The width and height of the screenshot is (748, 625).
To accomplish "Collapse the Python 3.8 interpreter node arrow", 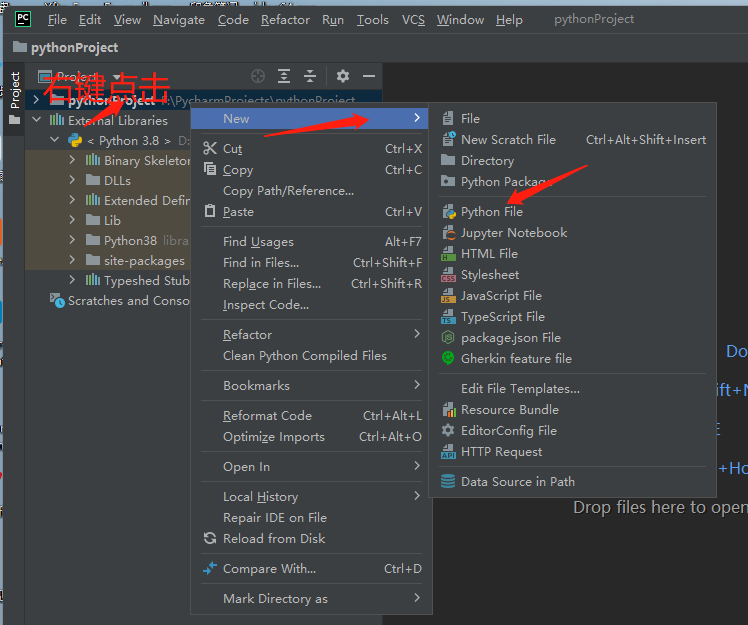I will click(x=55, y=140).
